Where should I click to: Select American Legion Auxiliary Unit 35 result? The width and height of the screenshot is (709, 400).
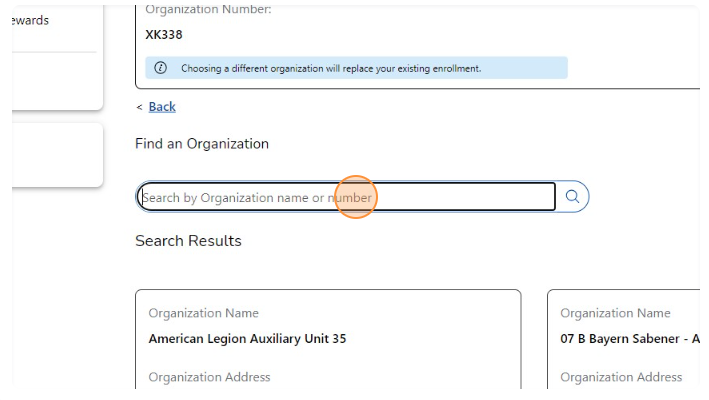click(x=247, y=339)
